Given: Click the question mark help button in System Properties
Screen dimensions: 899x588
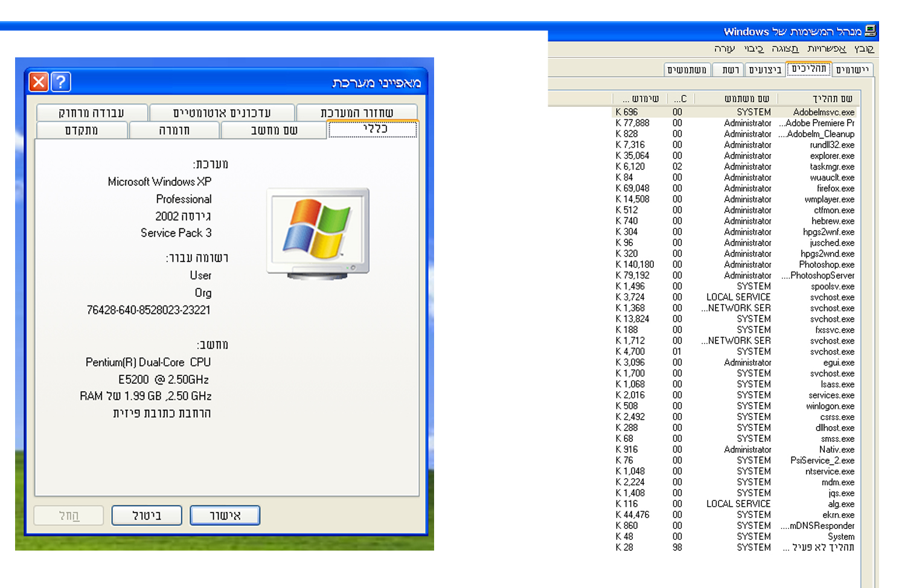Looking at the screenshot, I should tap(61, 81).
